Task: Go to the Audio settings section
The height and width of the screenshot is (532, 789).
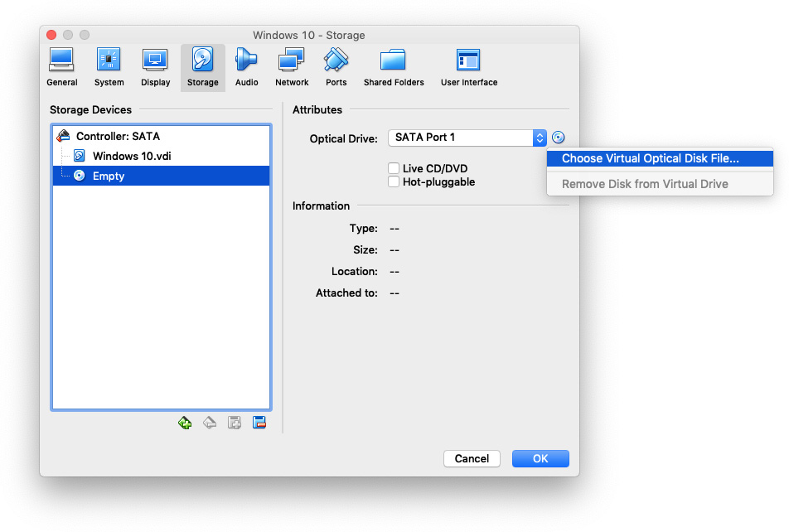Action: [246, 67]
